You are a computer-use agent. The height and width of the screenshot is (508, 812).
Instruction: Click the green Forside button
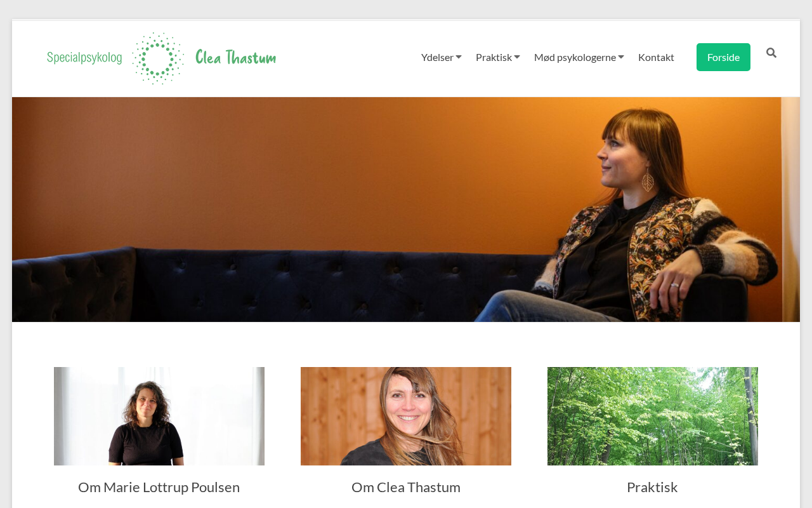(x=723, y=57)
